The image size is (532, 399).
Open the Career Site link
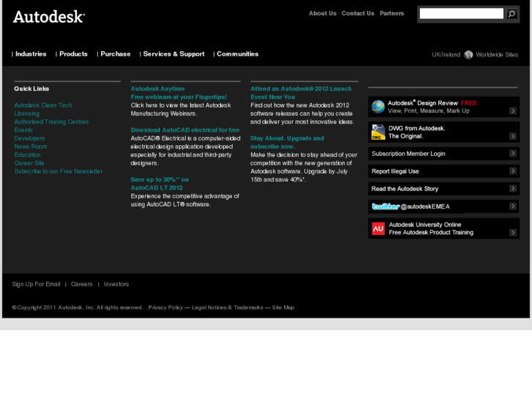(29, 163)
